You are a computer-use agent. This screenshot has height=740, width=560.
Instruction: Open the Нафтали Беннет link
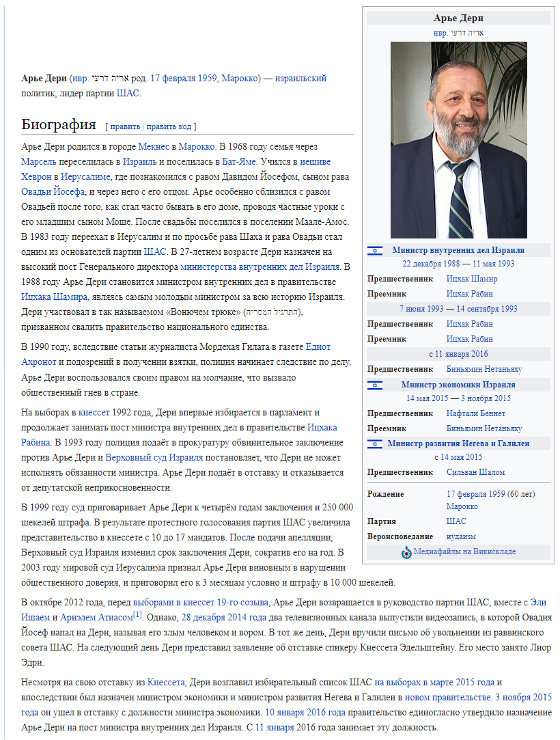coord(475,414)
